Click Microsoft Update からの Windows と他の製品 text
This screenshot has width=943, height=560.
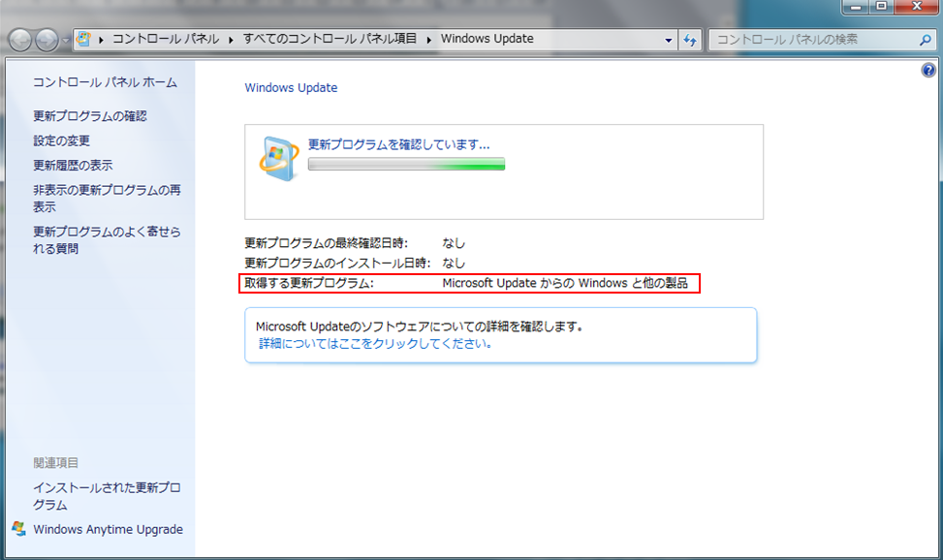[x=565, y=283]
